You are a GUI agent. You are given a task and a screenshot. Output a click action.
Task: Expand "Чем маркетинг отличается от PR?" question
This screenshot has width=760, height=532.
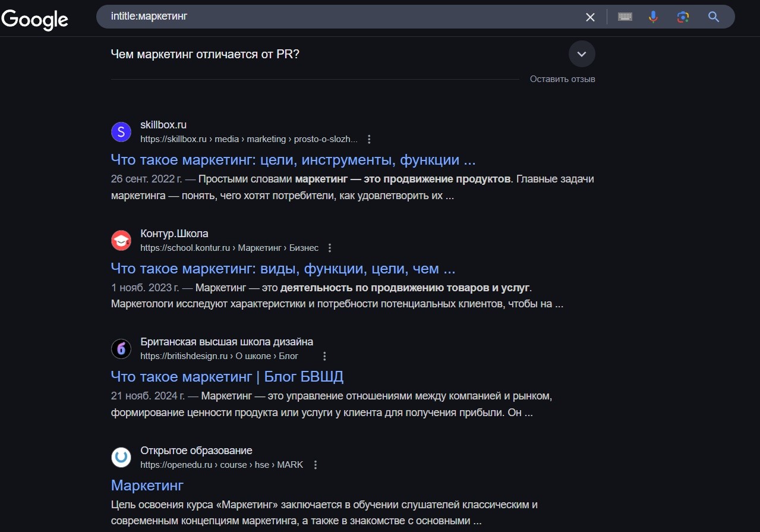581,54
